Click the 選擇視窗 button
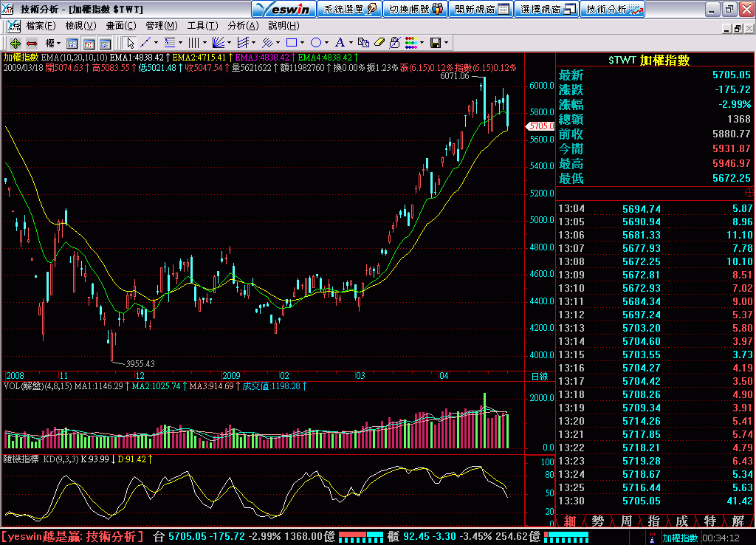The image size is (756, 545). 547,9
